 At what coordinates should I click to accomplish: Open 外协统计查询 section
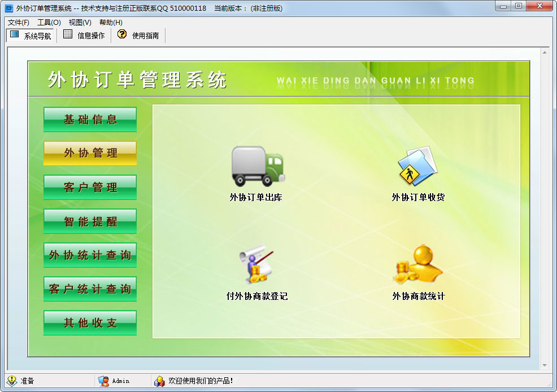pyautogui.click(x=90, y=255)
